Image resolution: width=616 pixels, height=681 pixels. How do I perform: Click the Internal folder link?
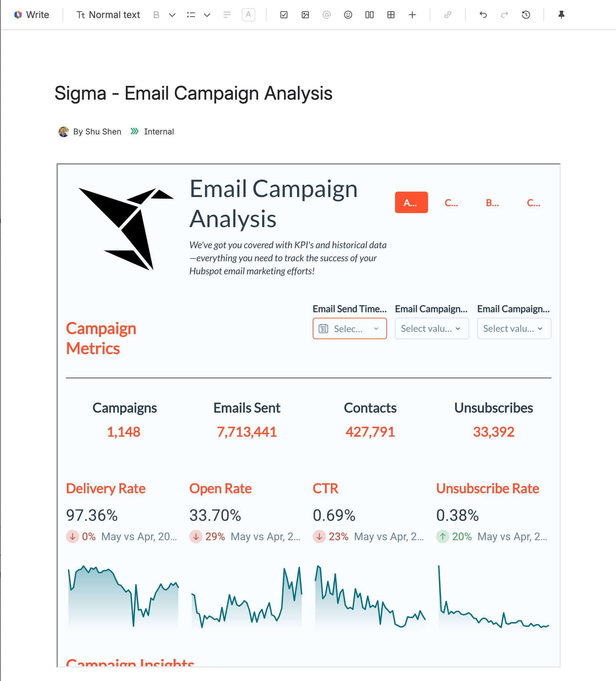pyautogui.click(x=159, y=131)
